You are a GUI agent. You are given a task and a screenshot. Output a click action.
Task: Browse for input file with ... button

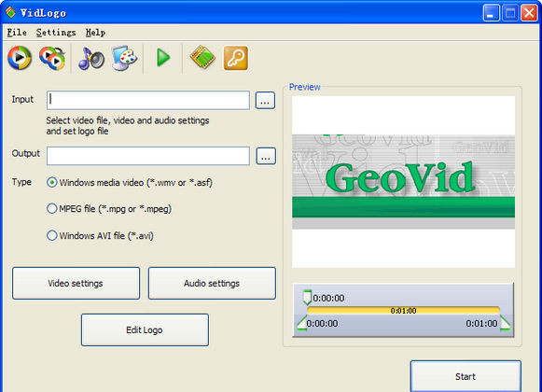pyautogui.click(x=265, y=101)
